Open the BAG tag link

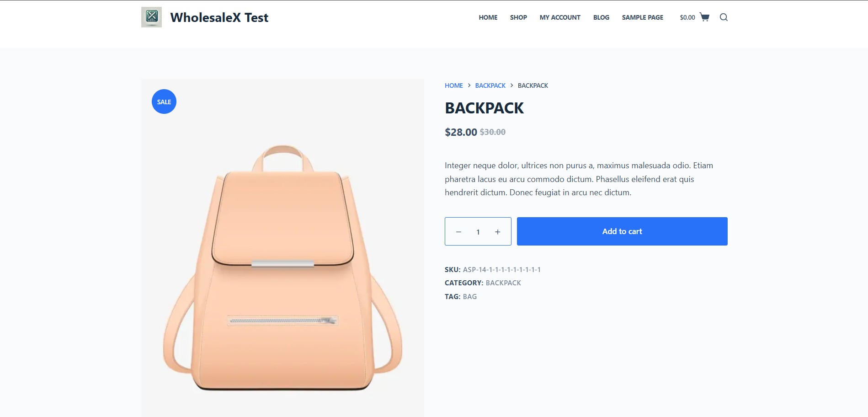click(x=470, y=297)
